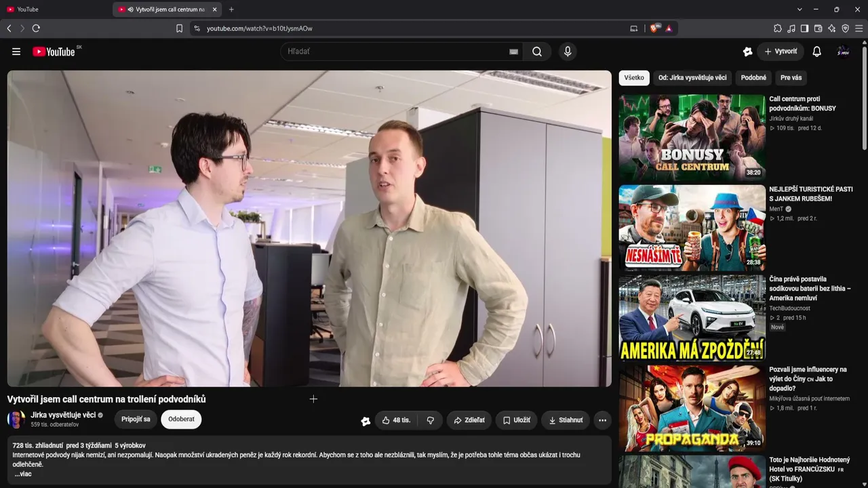
Task: Open 'NEJLEPŠÍ TURISTICKÉ PASTI S JANKEM RUBEŠEM!' title
Action: [811, 194]
